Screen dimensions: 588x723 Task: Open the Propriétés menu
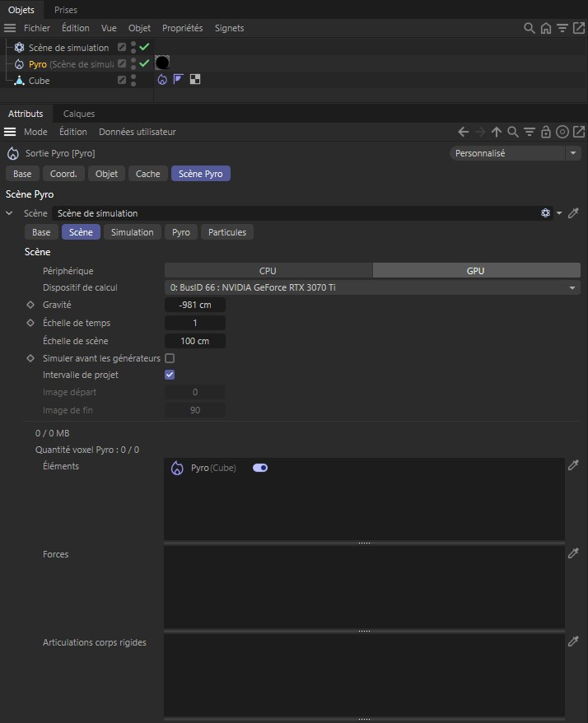click(182, 28)
